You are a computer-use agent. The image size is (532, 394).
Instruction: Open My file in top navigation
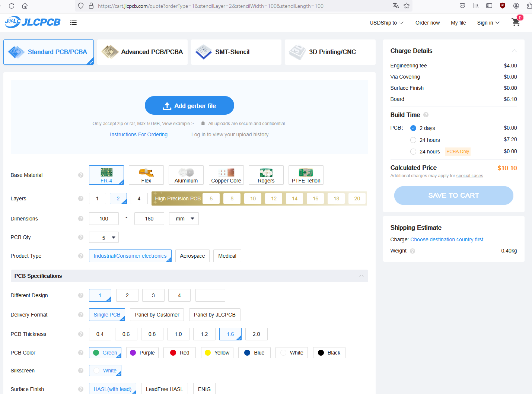coord(458,23)
